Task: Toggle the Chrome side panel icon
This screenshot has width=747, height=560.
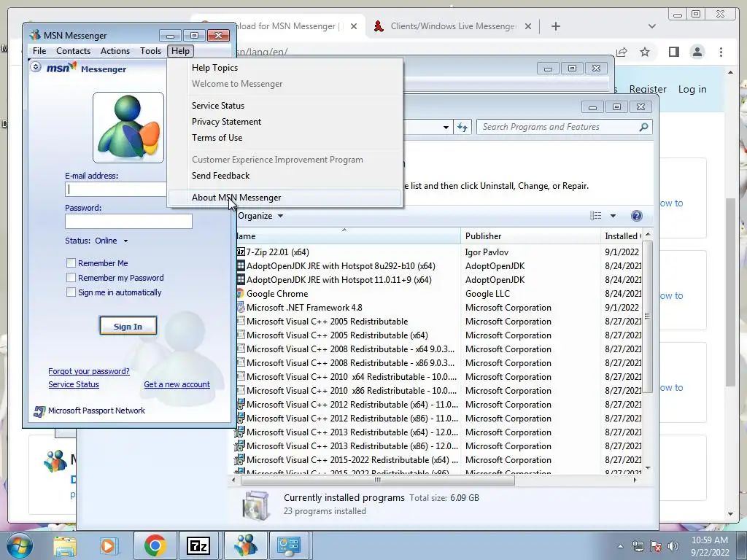Action: click(x=673, y=52)
